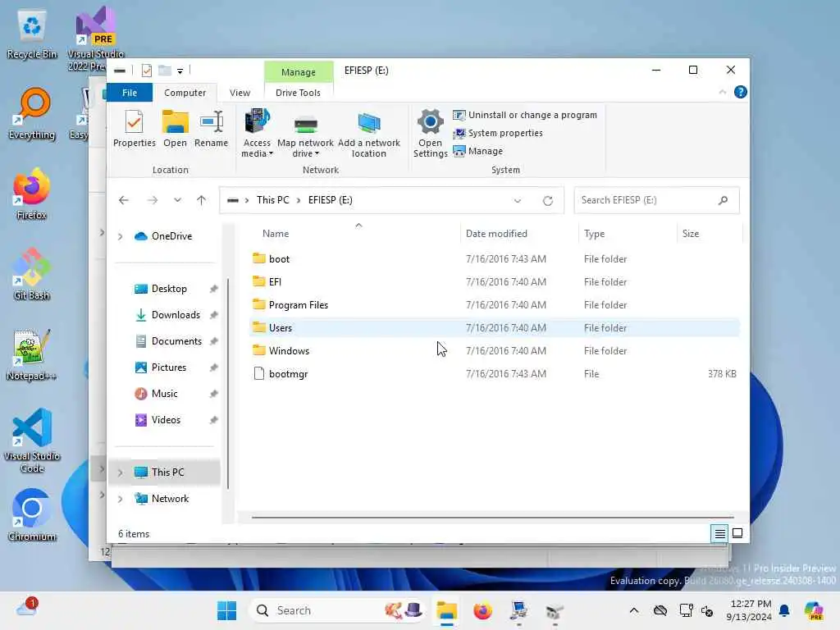
Task: Click the horizontal scrollbar in file list
Action: coord(492,518)
